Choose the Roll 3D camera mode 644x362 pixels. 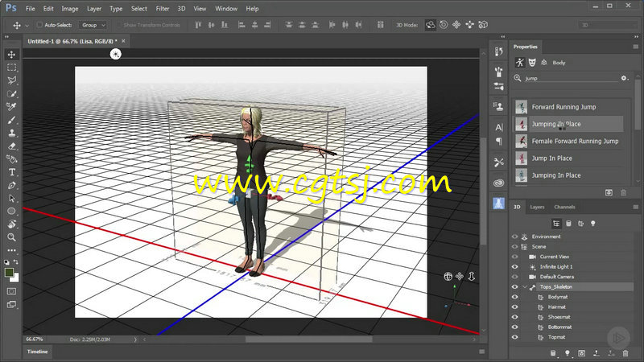pos(444,25)
